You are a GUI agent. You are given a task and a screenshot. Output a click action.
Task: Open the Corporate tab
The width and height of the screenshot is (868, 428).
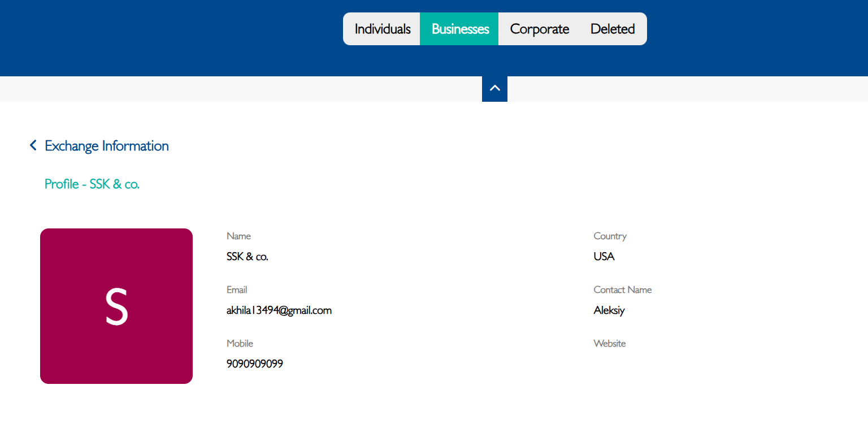(539, 29)
